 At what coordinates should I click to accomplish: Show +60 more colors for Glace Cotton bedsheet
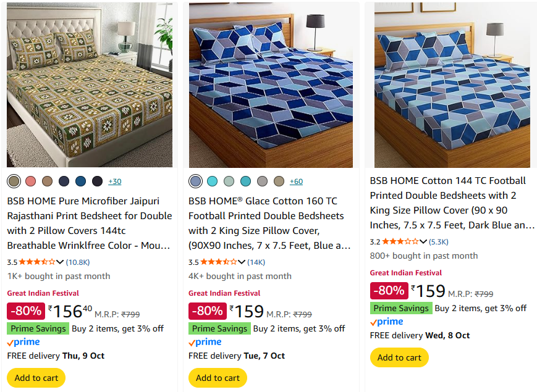296,181
